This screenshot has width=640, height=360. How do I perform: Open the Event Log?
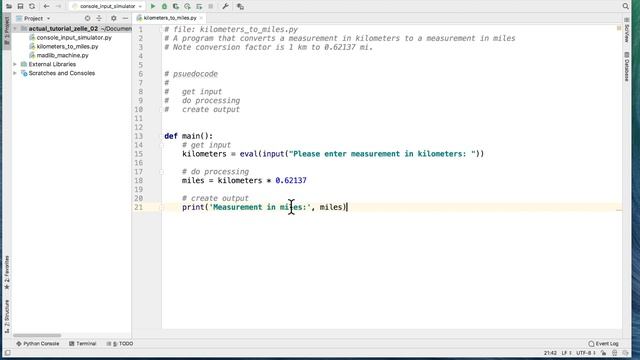(603, 344)
